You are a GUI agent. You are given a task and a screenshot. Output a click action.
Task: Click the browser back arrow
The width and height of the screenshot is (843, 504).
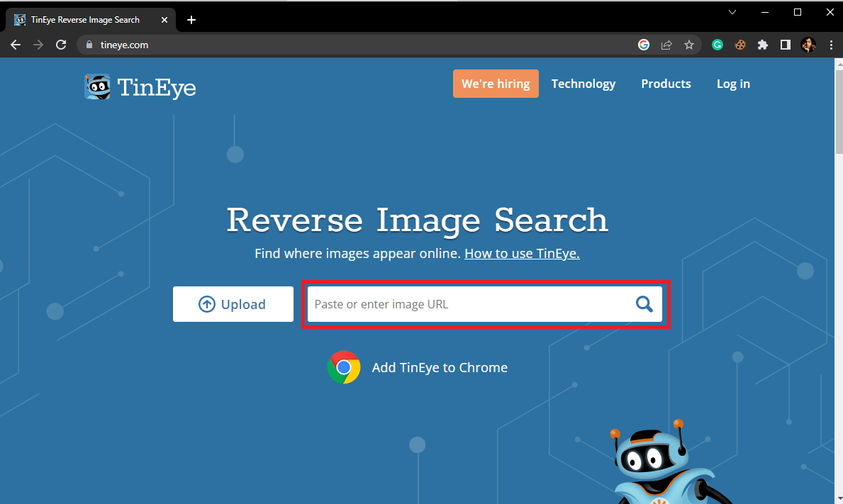point(16,45)
